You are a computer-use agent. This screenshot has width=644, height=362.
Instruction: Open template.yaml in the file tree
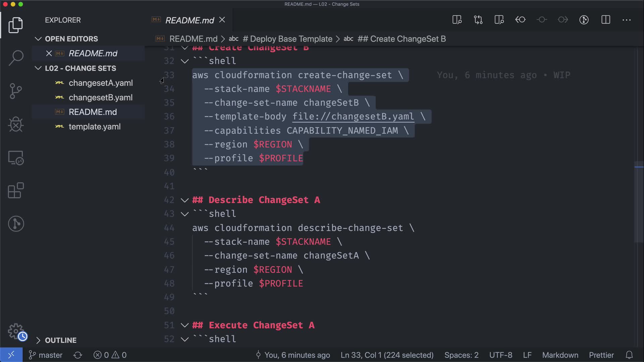click(94, 127)
